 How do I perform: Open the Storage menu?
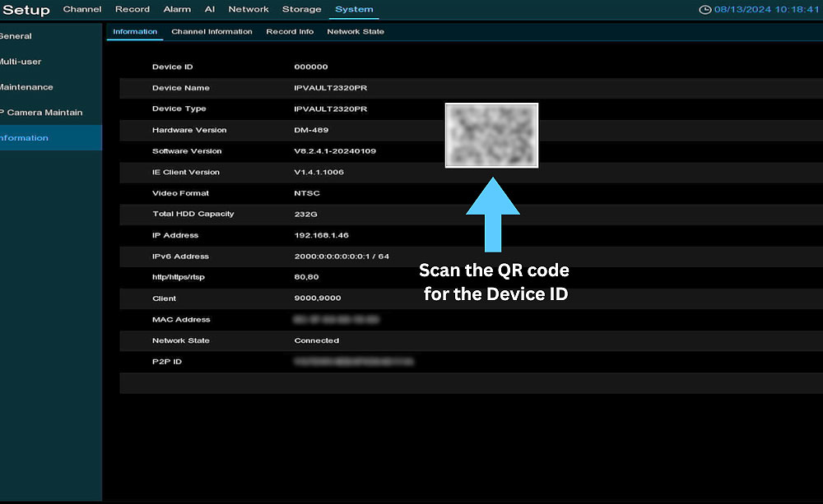pyautogui.click(x=301, y=10)
